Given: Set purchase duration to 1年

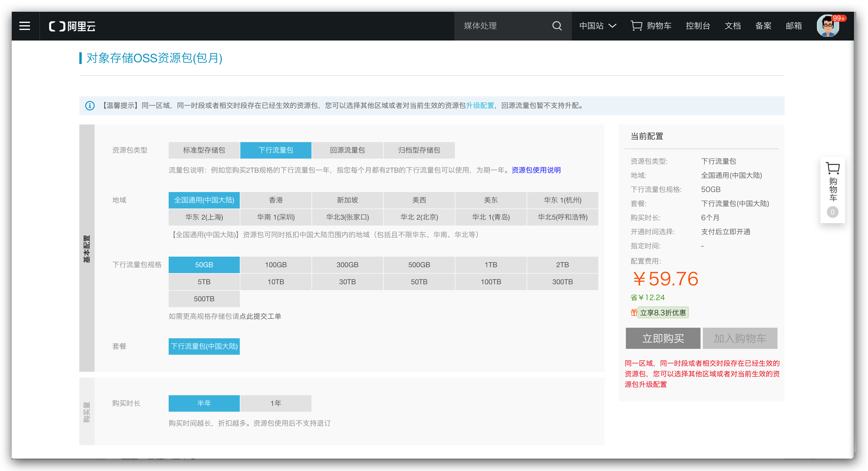Looking at the screenshot, I should [276, 403].
